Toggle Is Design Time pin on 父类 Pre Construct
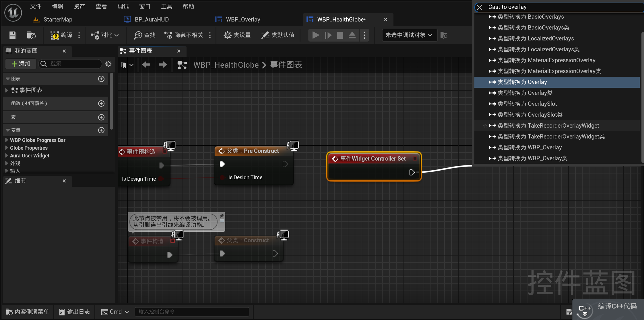Screen dimensions: 644x320 click(222, 177)
